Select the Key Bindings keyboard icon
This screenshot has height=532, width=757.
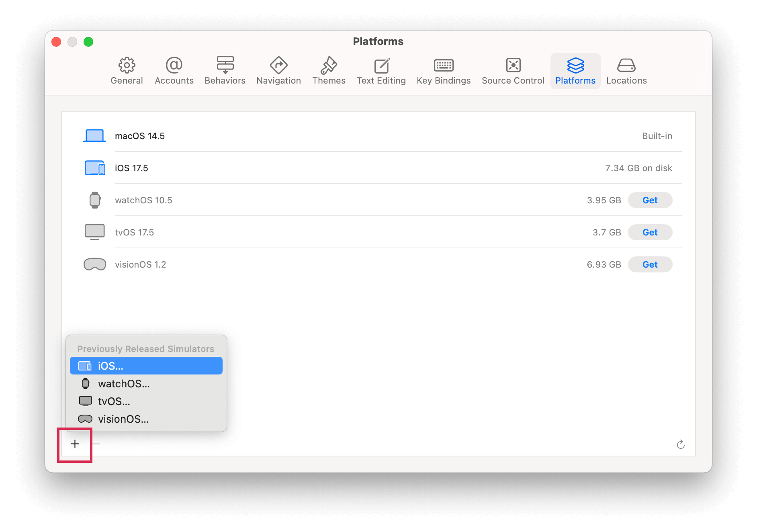point(444,65)
